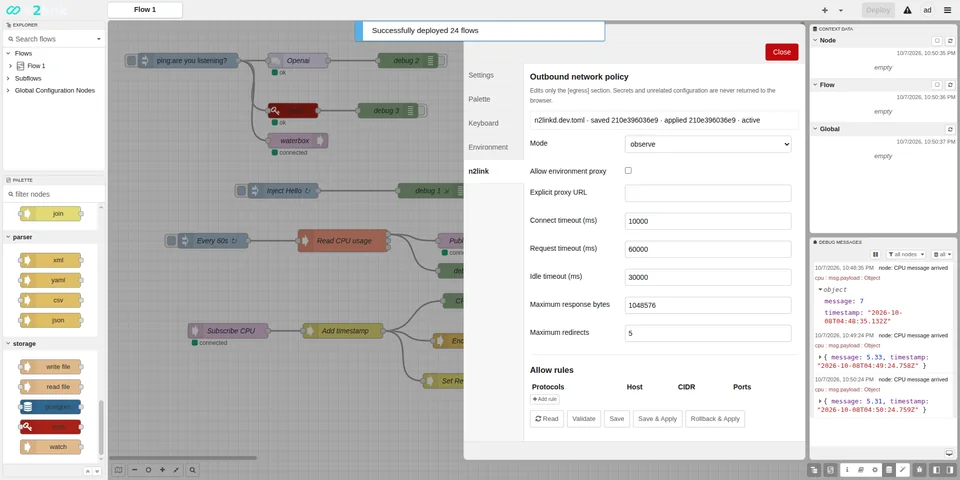Expand Global Configuration Nodes

[9, 91]
